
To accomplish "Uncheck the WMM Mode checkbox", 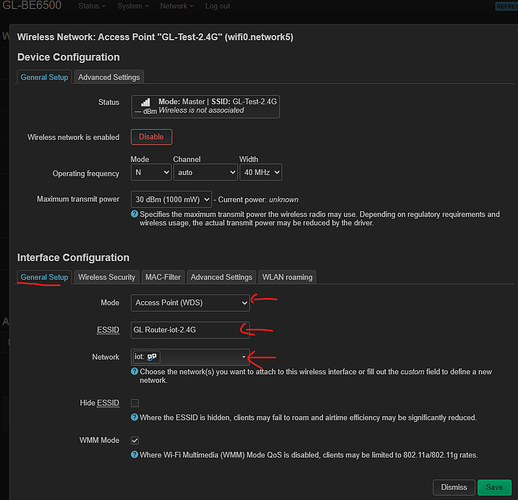I will pos(135,440).
